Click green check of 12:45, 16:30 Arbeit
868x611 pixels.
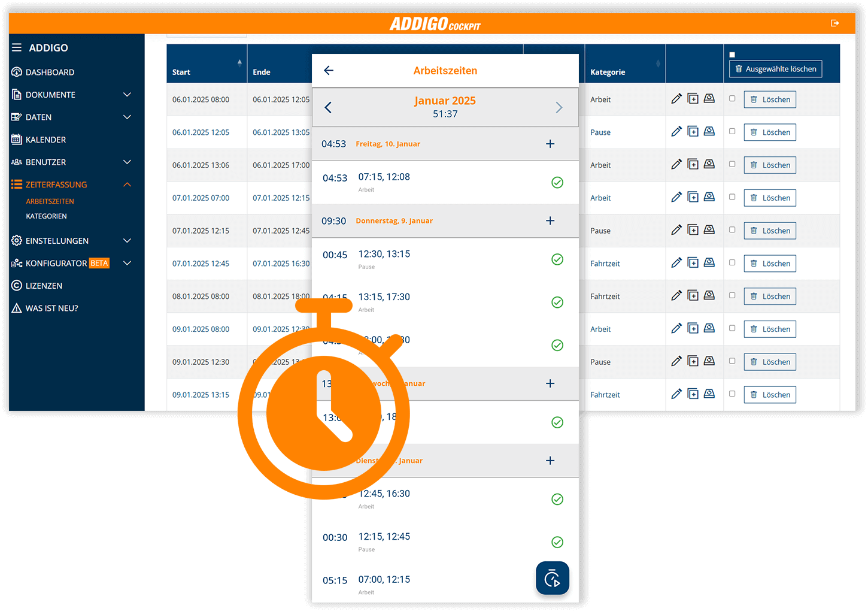click(x=557, y=500)
